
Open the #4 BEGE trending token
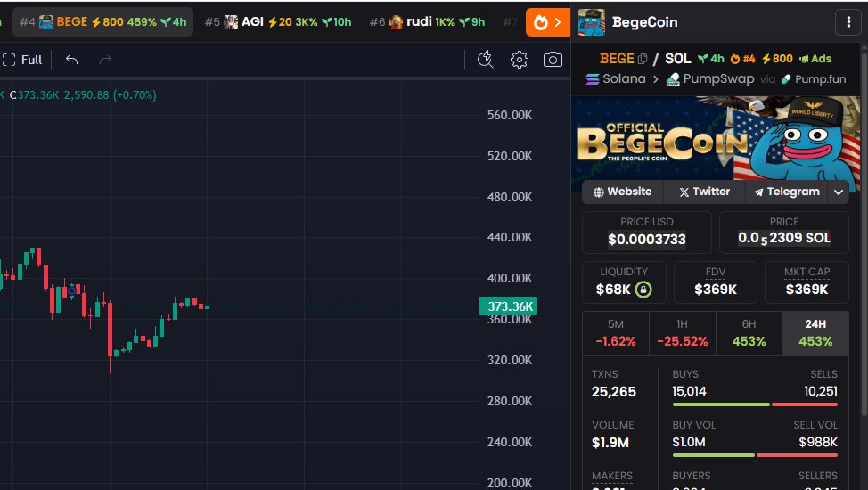click(103, 22)
